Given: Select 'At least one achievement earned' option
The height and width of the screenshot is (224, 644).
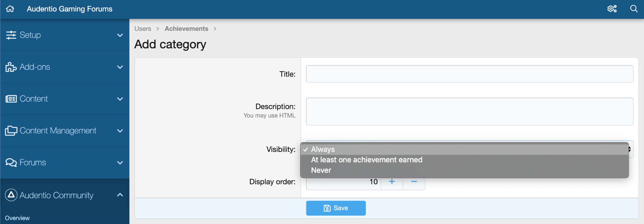Looking at the screenshot, I should [x=366, y=160].
